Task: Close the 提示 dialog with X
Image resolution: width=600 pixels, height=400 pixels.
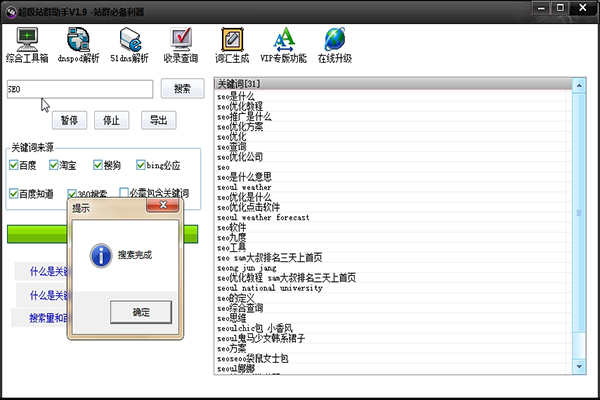Action: pyautogui.click(x=163, y=205)
